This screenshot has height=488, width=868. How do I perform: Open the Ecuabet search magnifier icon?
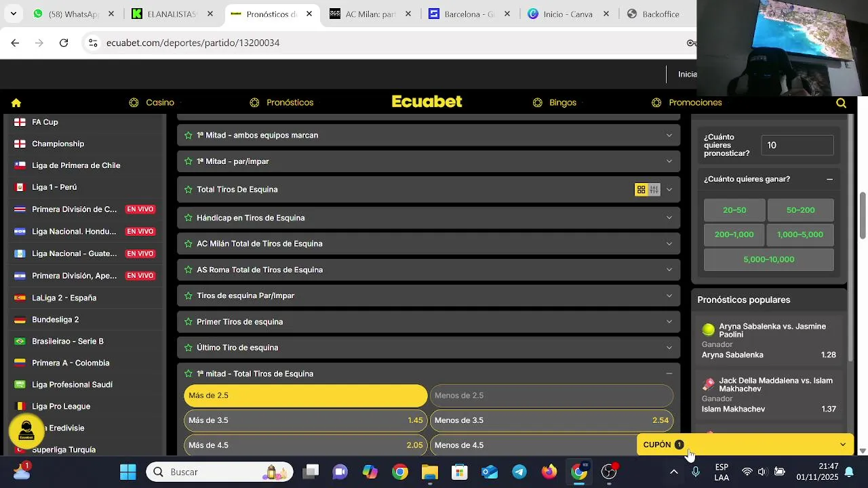tap(841, 103)
